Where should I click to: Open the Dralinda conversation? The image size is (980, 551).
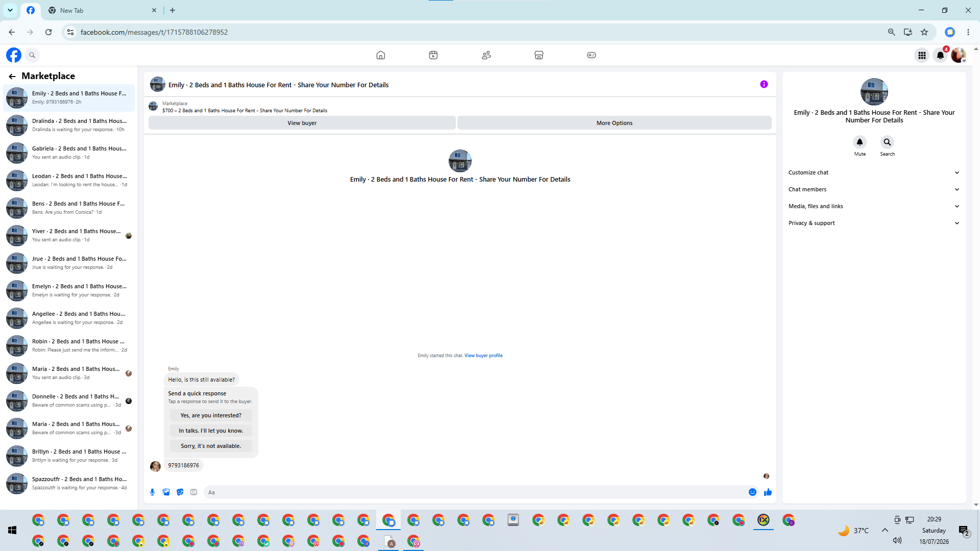(69, 125)
